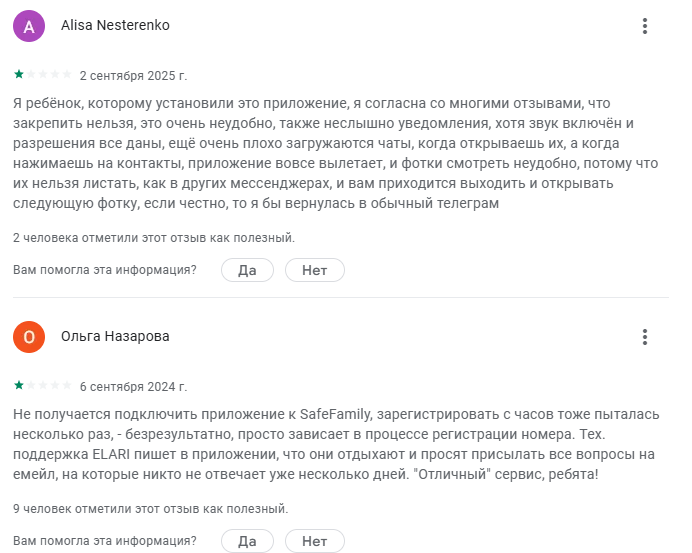Image resolution: width=692 pixels, height=553 pixels.
Task: Click "2 человека отметили этот отзыв" text
Action: 154,238
